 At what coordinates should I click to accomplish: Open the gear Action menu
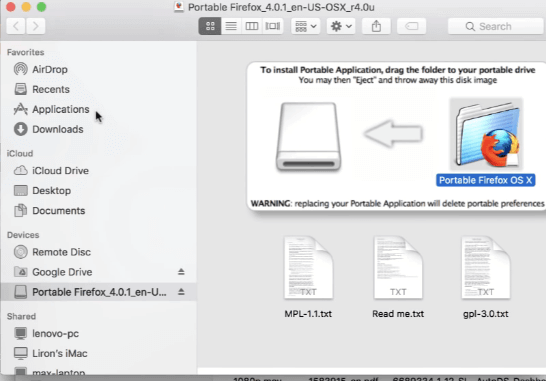click(341, 26)
